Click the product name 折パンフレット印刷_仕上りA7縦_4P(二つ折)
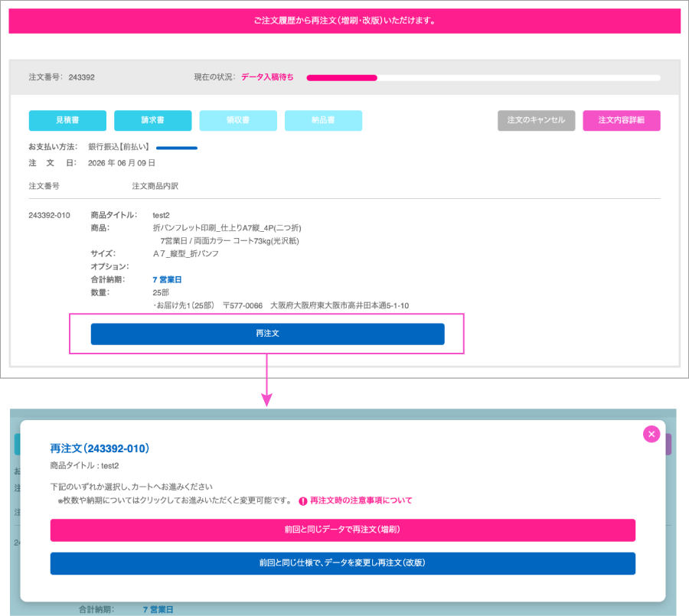The height and width of the screenshot is (616, 689). click(227, 228)
